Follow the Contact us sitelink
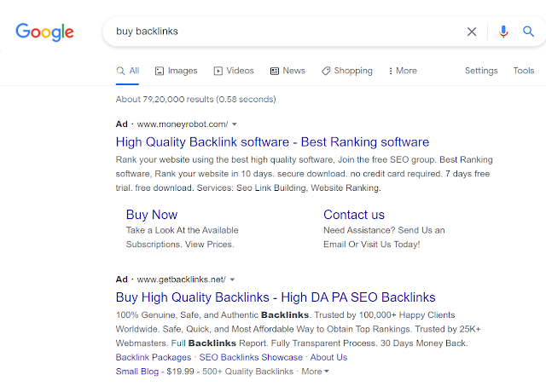The image size is (546, 392). pos(354,215)
